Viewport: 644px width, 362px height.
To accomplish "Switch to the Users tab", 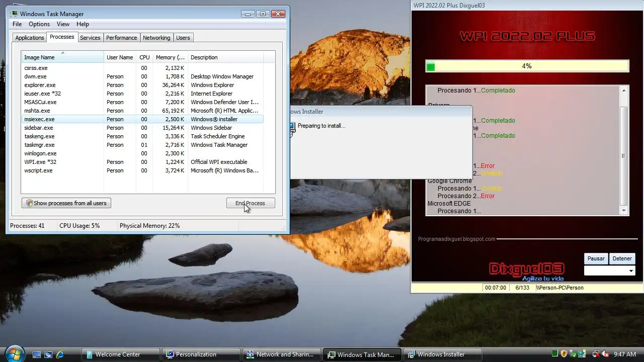I will [183, 38].
